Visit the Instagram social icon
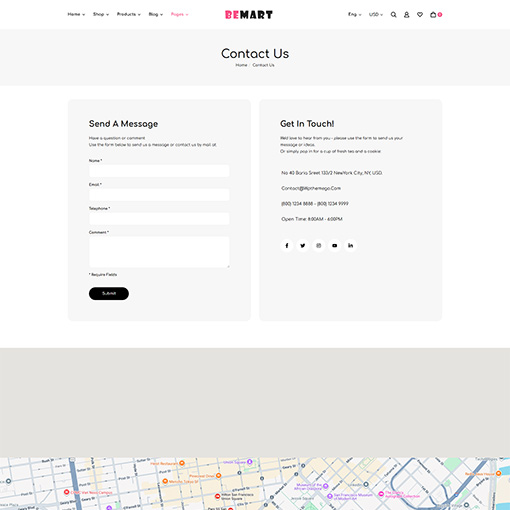The image size is (510, 510). (319, 246)
